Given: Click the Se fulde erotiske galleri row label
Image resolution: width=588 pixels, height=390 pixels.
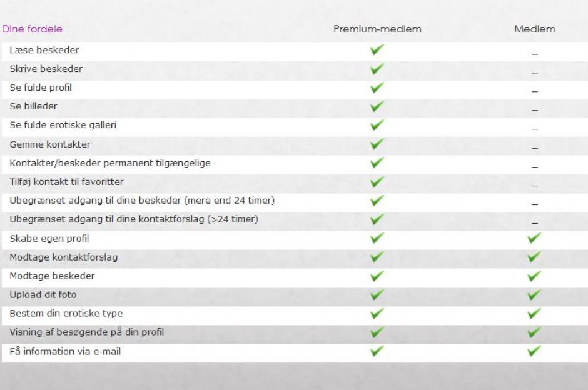Looking at the screenshot, I should [x=63, y=125].
